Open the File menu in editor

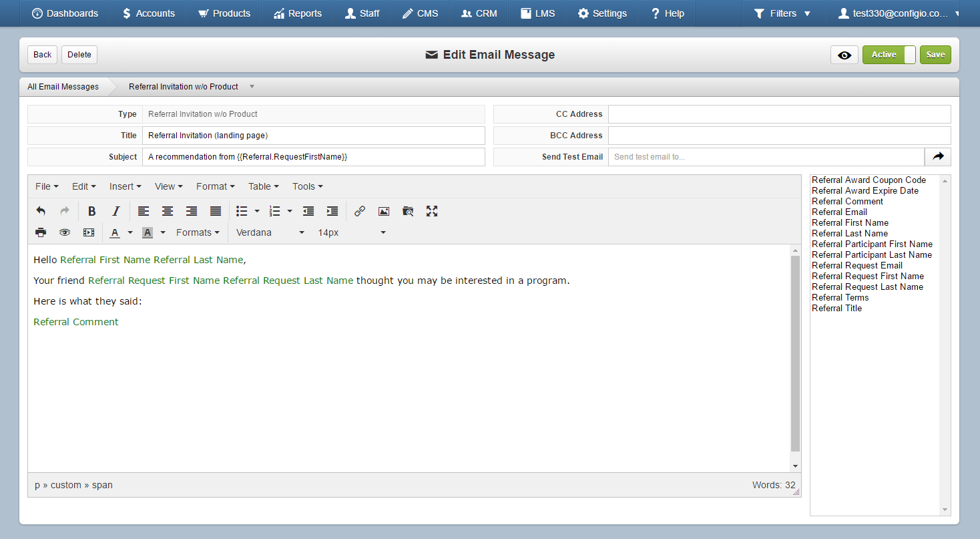[x=47, y=186]
